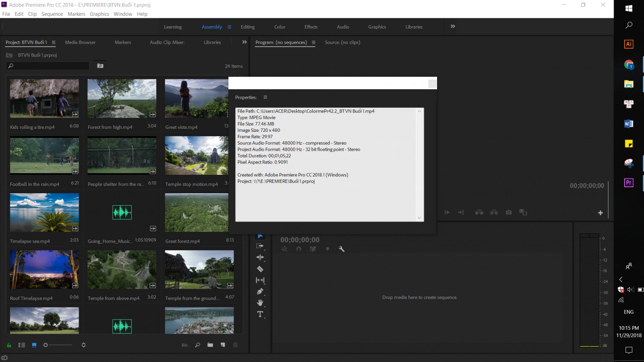Toggle Snap magnet in the timeline

point(299,249)
